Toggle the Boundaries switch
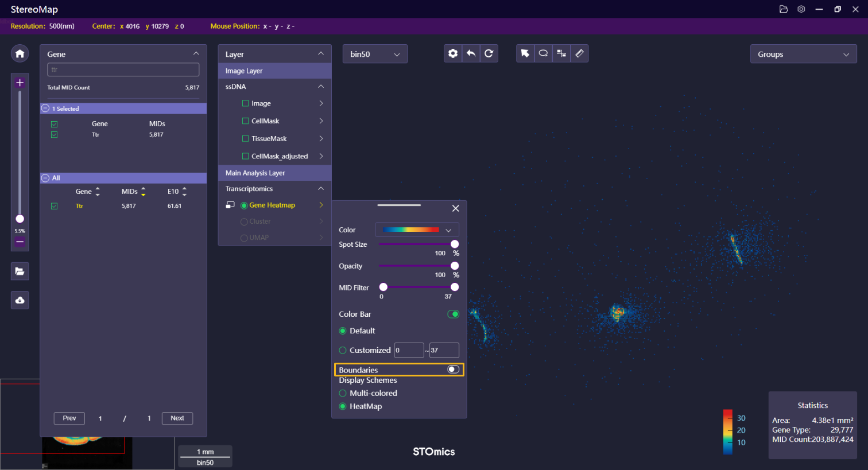The width and height of the screenshot is (868, 470). click(453, 370)
